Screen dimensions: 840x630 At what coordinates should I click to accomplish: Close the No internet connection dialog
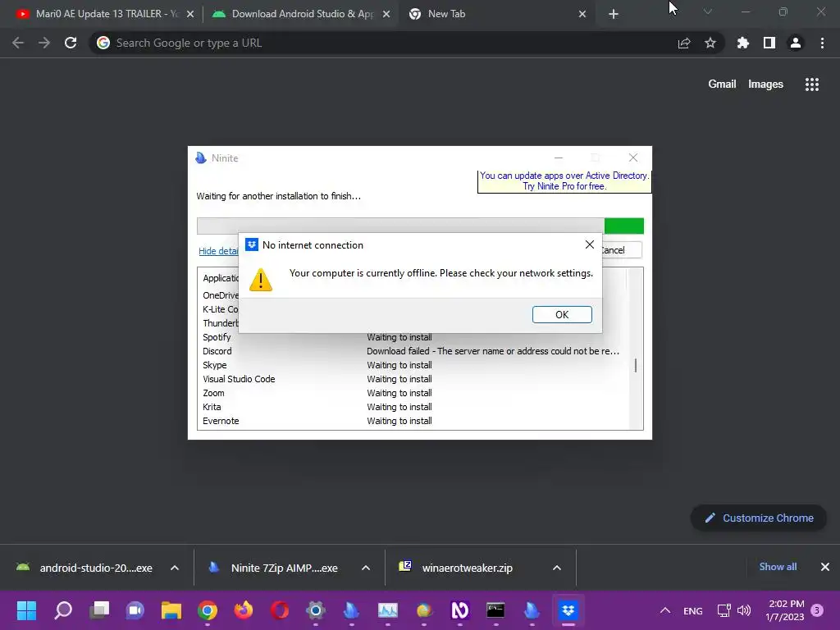pyautogui.click(x=589, y=244)
